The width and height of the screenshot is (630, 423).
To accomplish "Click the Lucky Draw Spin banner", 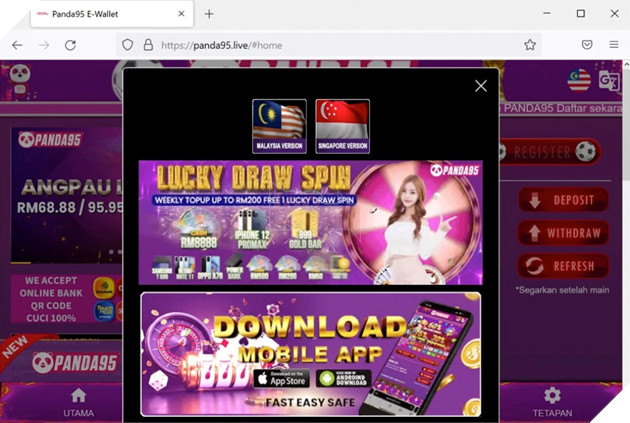I will (310, 222).
